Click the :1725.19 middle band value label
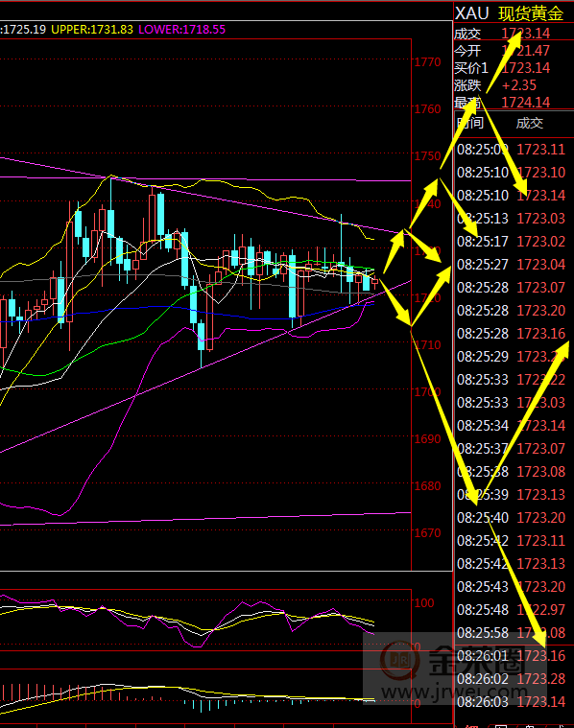 23,29
